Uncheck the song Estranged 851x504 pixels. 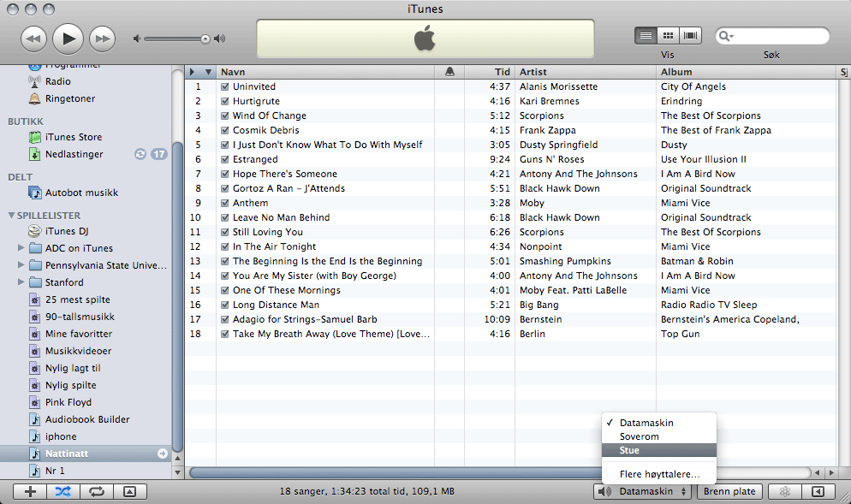(x=224, y=159)
